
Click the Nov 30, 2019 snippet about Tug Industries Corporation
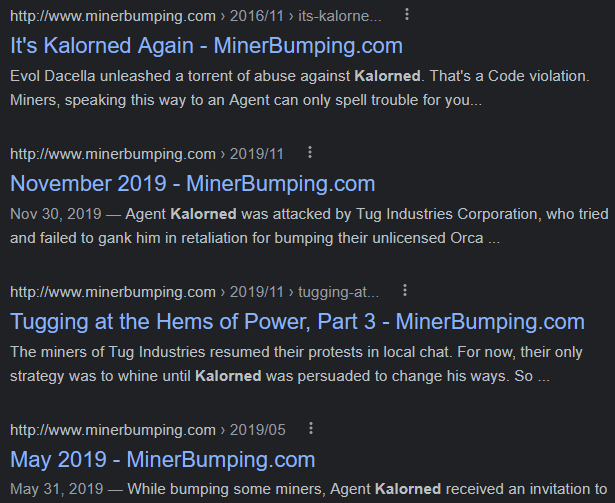[309, 226]
